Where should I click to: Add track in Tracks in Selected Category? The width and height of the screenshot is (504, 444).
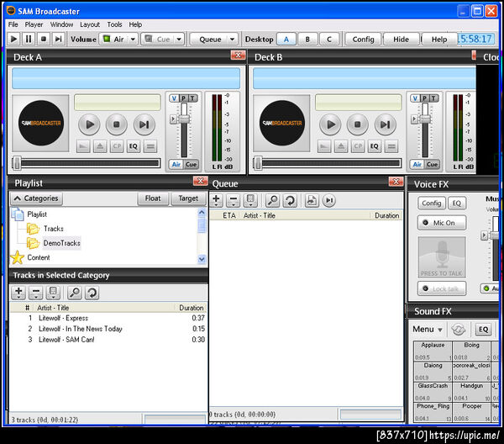[x=18, y=293]
